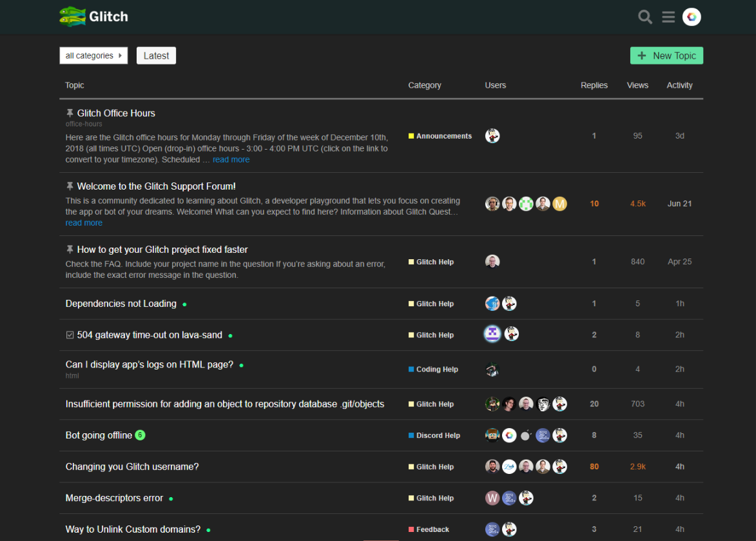Click first avatar in Bot going offline row
Viewport: 756px width, 541px height.
click(492, 435)
